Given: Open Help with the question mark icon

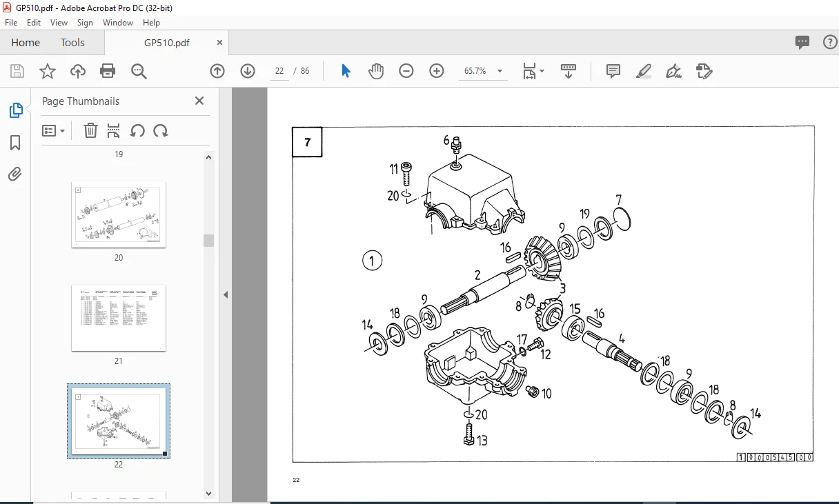Looking at the screenshot, I should [830, 42].
